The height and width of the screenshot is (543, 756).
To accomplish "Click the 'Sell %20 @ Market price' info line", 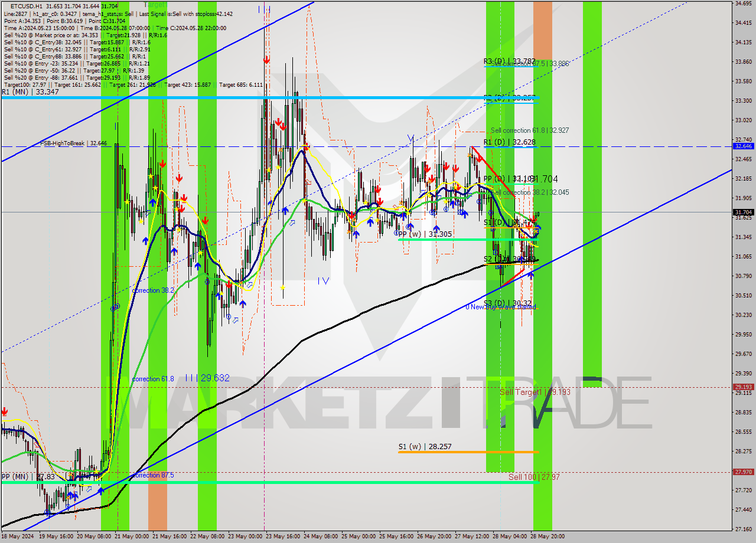I will tap(86, 35).
